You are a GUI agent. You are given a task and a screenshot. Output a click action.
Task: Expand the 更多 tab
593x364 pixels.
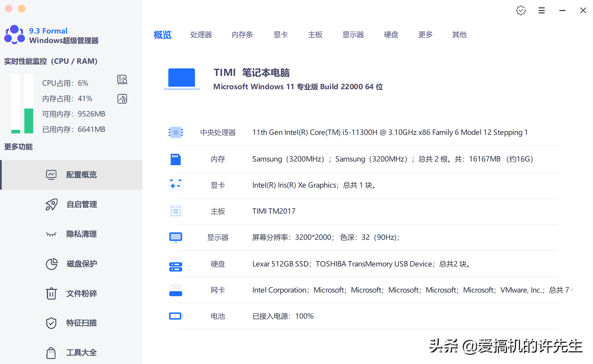(425, 35)
